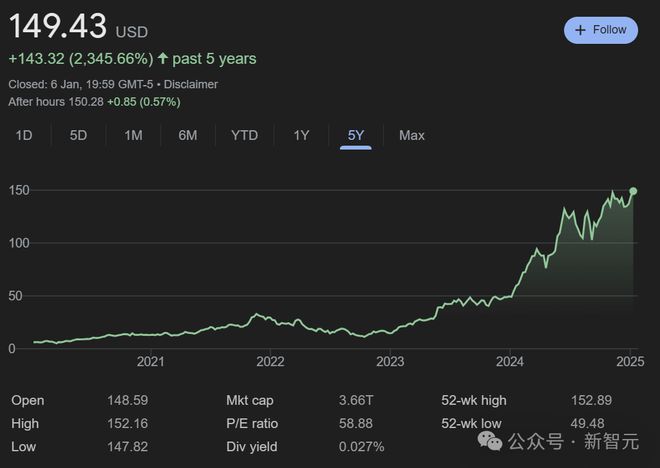Screen dimensions: 660x468
Task: Show the Max chart range
Action: 411,135
